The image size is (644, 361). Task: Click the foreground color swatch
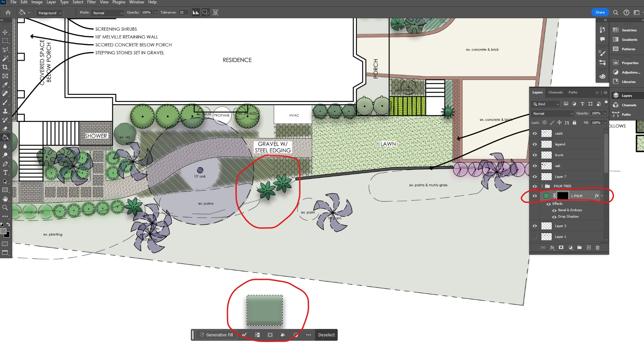tap(3, 231)
